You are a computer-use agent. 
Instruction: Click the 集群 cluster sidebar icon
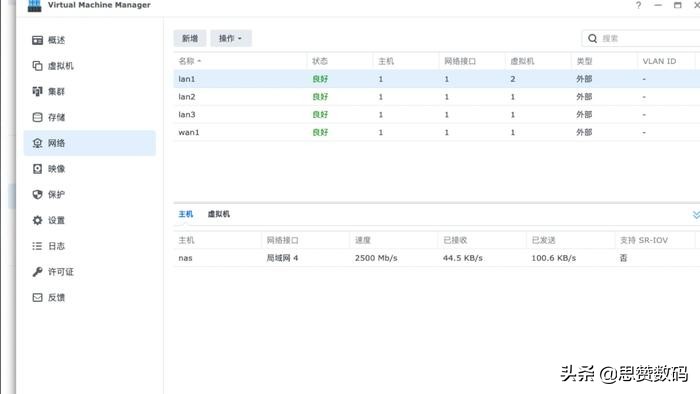pos(38,91)
